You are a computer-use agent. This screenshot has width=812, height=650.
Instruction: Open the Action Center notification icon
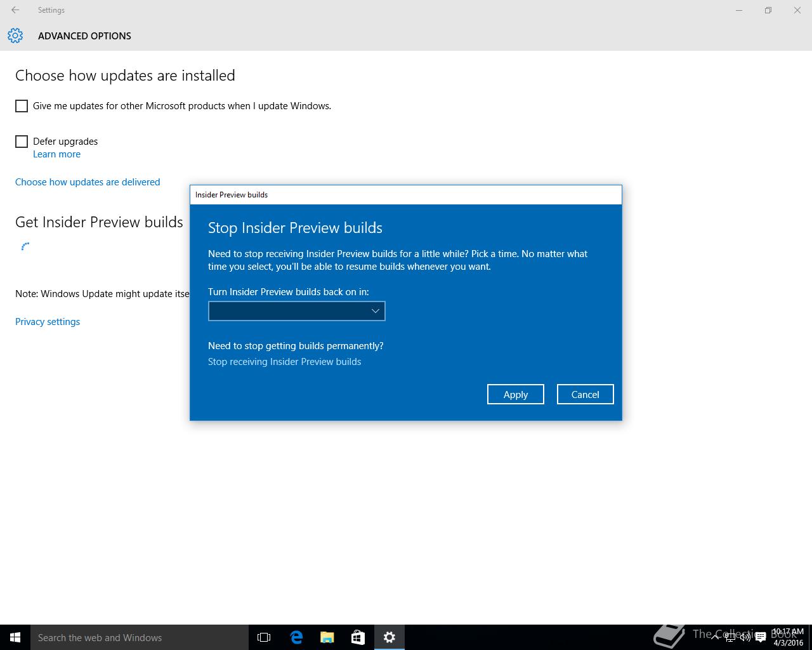pos(761,637)
